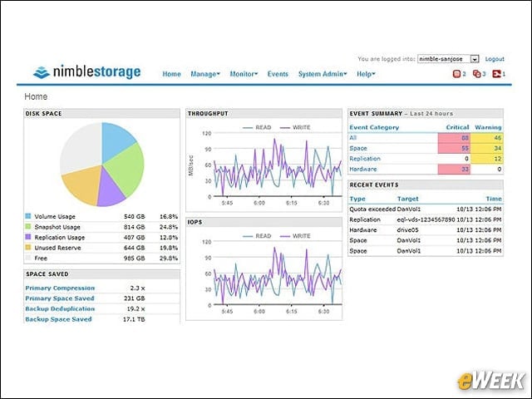Click the blue Volume Usage legend square
Screen dimensions: 532x399
27,216
